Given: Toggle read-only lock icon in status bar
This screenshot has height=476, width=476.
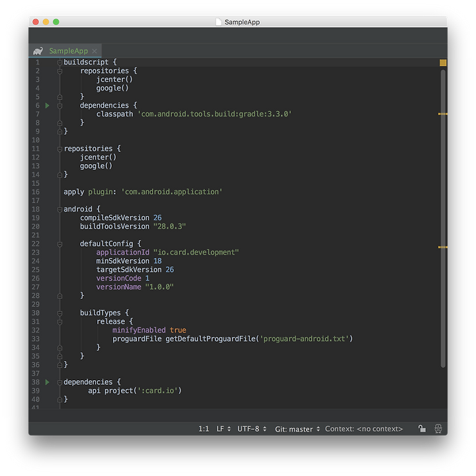Looking at the screenshot, I should tap(422, 428).
